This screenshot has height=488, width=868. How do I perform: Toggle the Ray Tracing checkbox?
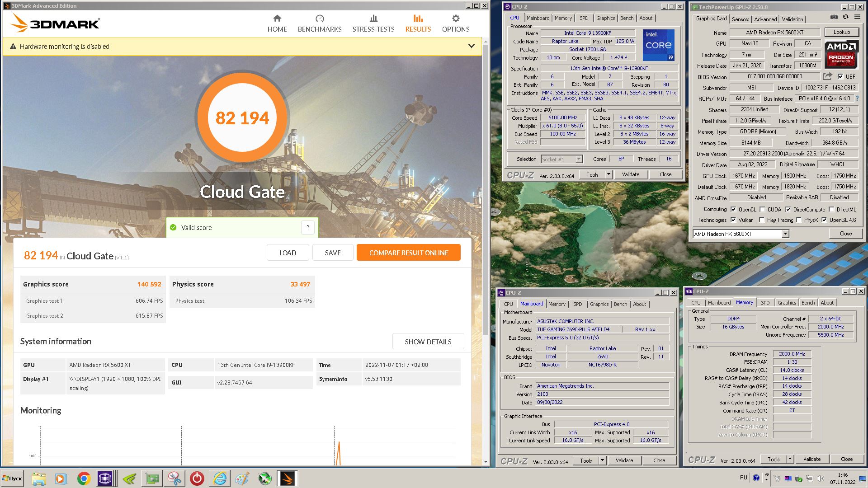point(762,220)
